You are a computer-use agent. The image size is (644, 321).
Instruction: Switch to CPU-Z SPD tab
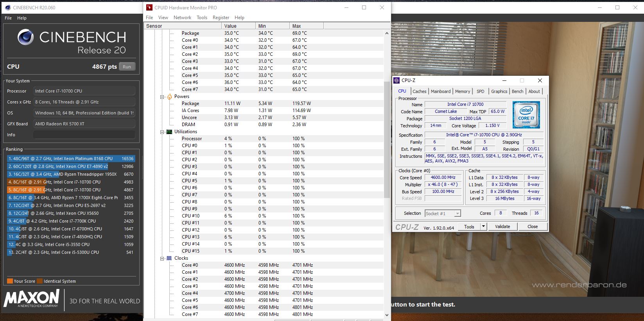point(480,91)
